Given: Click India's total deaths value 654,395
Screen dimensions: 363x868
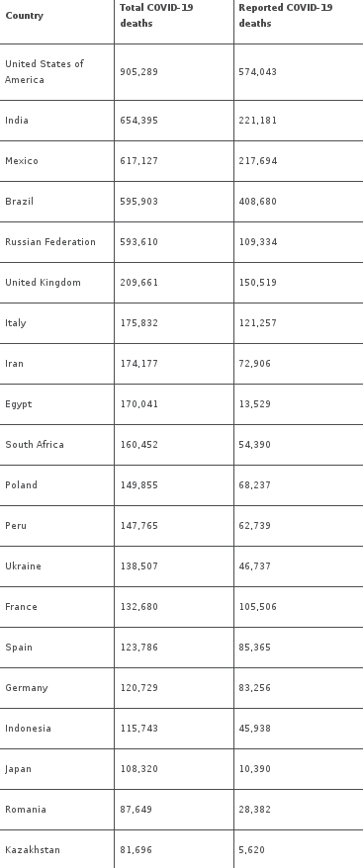Looking at the screenshot, I should click(x=139, y=121).
